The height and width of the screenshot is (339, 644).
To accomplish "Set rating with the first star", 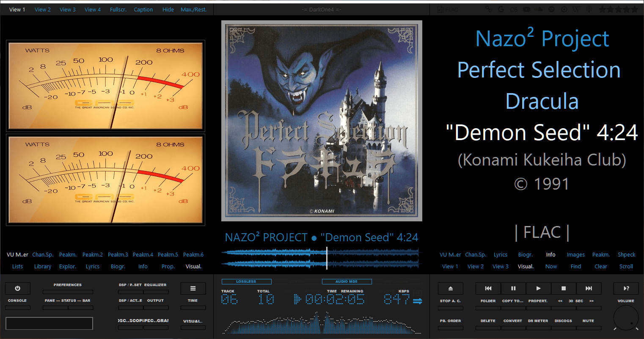I will click(603, 9).
